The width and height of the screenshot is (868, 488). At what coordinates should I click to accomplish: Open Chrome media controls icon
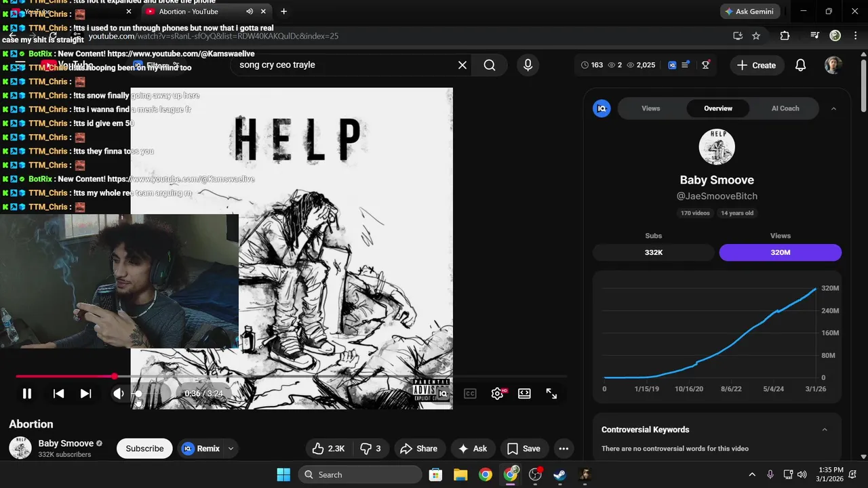tap(815, 36)
